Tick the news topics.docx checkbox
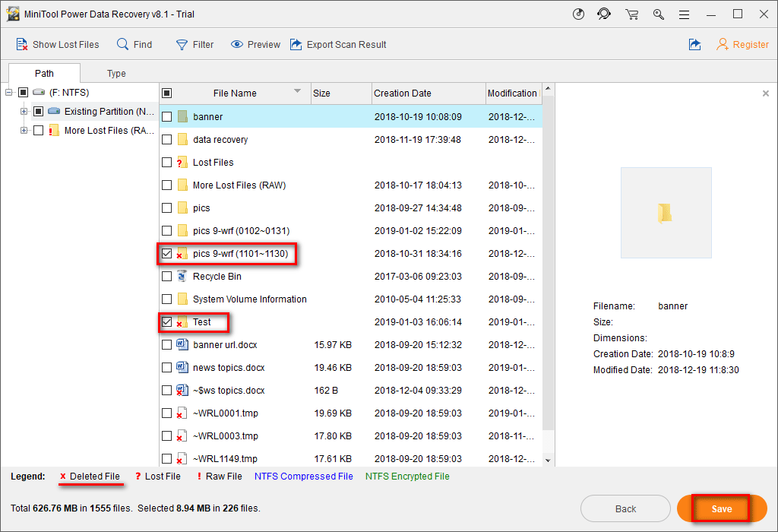Viewport: 778px width, 532px height. [x=166, y=368]
